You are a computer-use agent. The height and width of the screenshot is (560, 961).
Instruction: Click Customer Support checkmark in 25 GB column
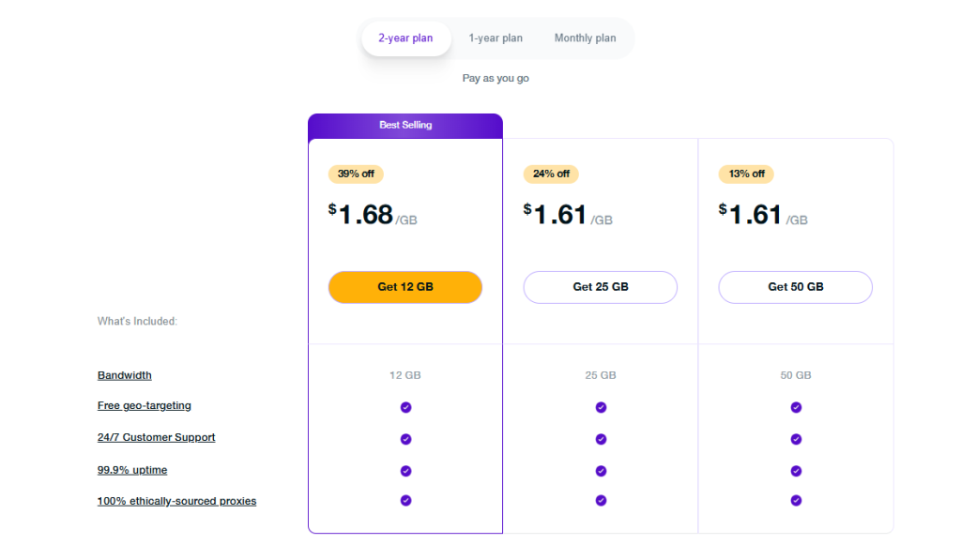[x=601, y=439]
